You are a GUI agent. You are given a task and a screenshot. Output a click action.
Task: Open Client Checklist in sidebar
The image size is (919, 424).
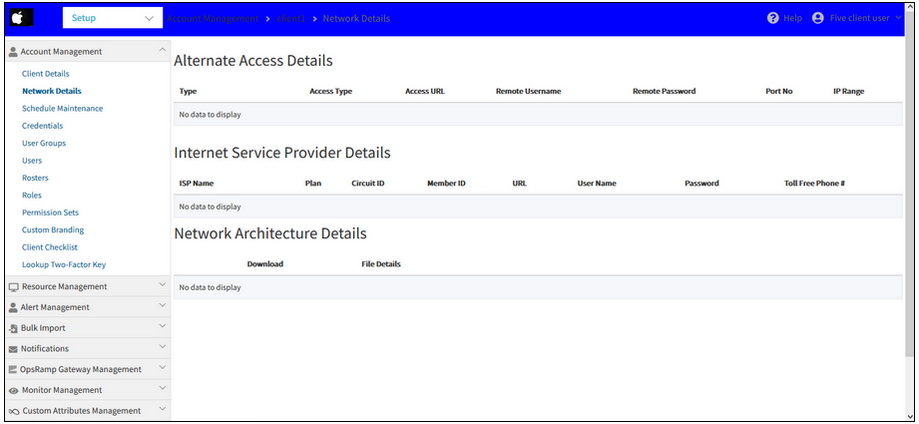coord(50,247)
